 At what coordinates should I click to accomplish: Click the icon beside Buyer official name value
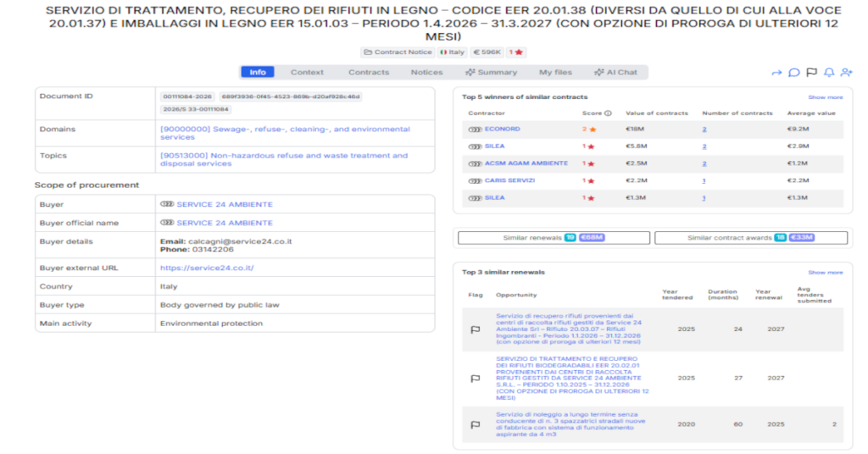[167, 222]
